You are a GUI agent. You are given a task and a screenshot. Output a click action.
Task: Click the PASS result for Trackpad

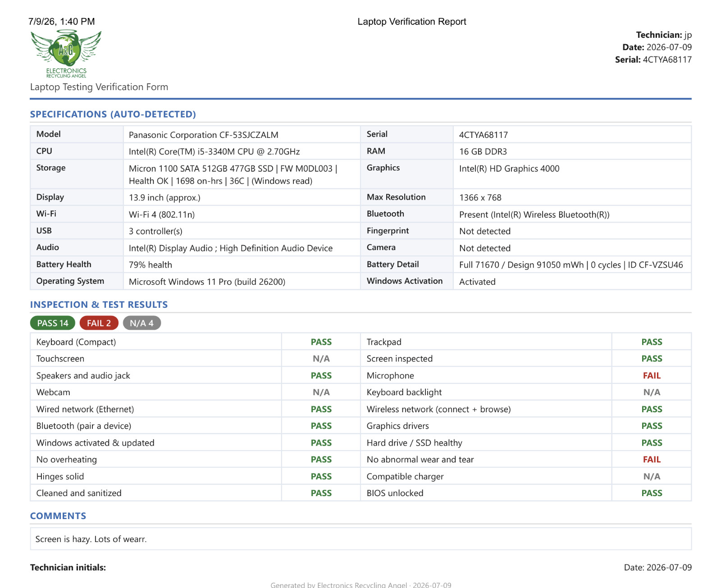[x=652, y=342]
